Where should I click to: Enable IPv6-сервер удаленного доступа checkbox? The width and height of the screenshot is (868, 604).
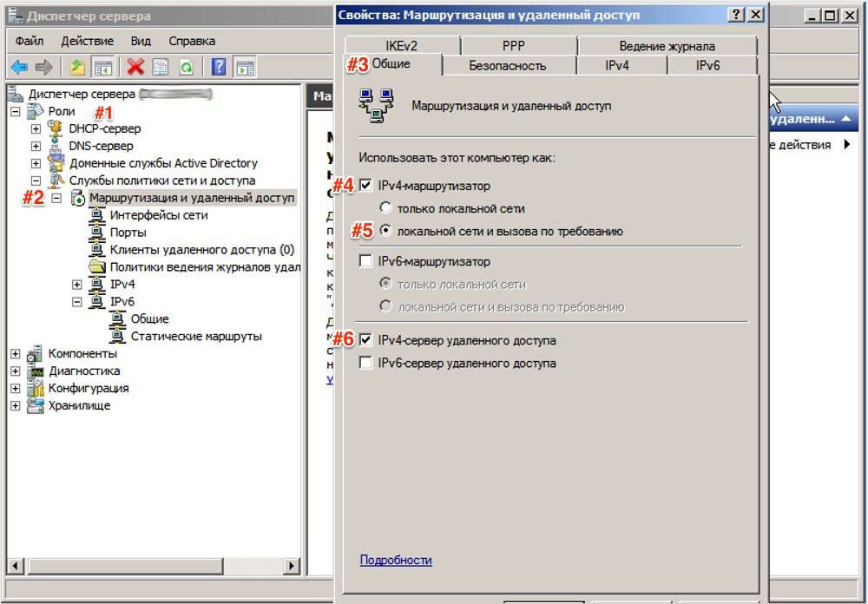point(366,363)
